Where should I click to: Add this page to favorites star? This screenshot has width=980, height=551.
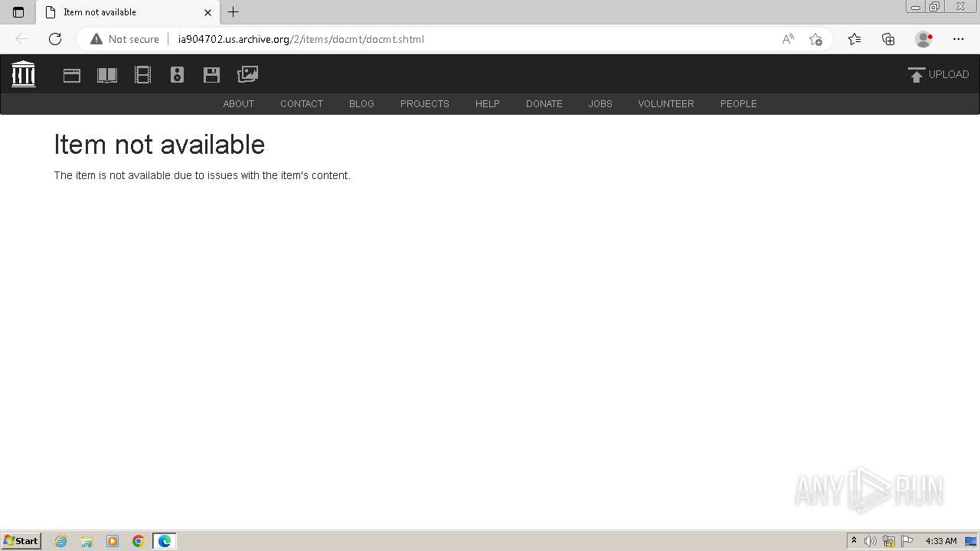tap(815, 39)
